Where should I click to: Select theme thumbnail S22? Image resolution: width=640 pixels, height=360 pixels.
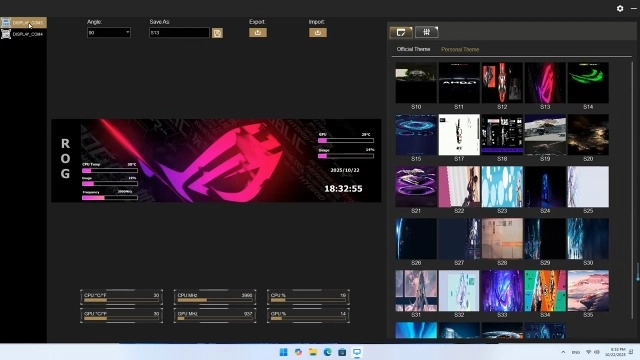click(x=459, y=187)
